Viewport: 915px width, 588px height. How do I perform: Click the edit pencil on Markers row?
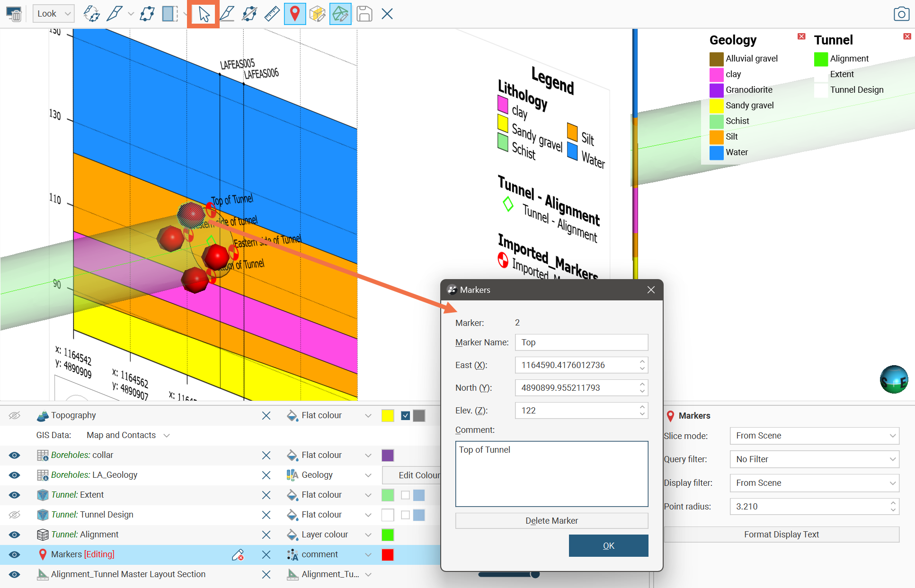point(238,554)
